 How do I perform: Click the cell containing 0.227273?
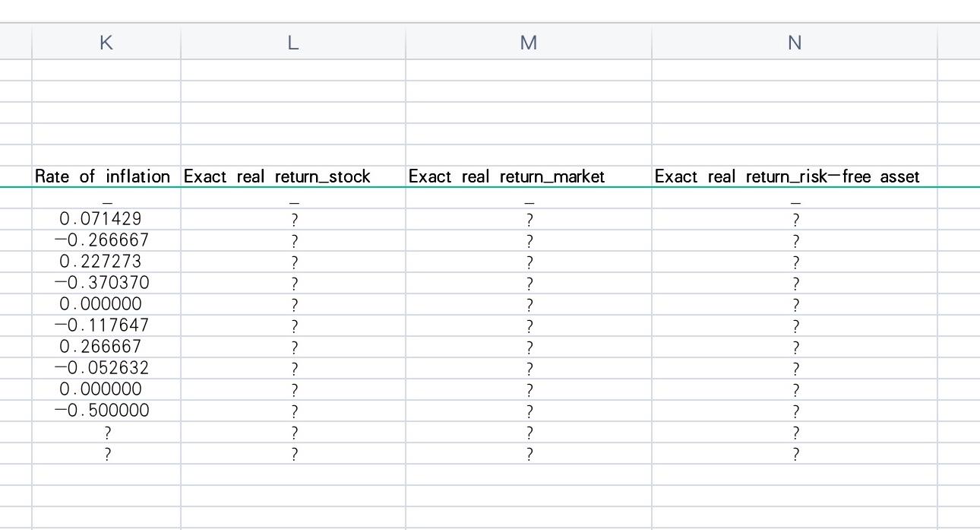tap(107, 261)
